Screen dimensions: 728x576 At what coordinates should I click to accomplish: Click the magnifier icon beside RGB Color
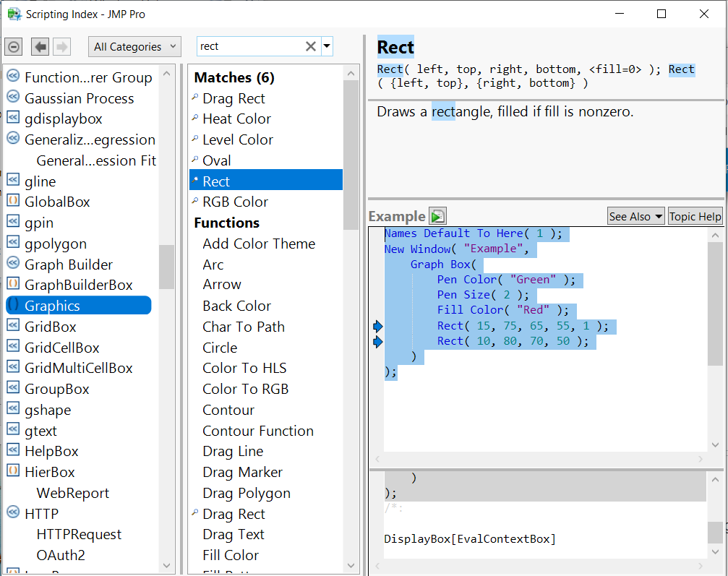(195, 201)
